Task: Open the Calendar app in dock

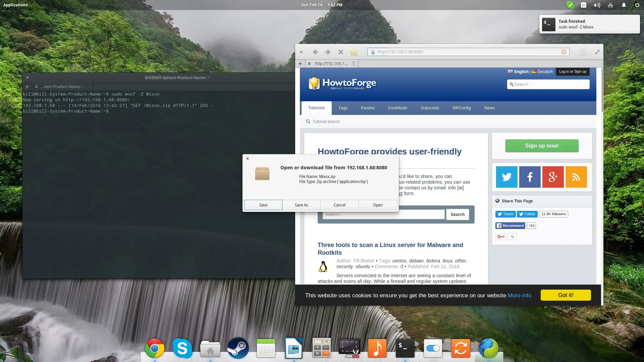Action: [266, 348]
